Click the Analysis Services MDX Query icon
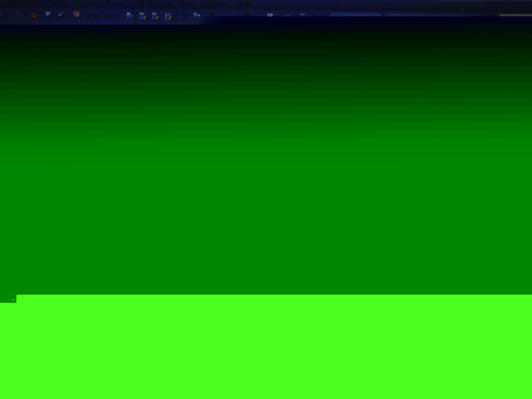 click(143, 16)
